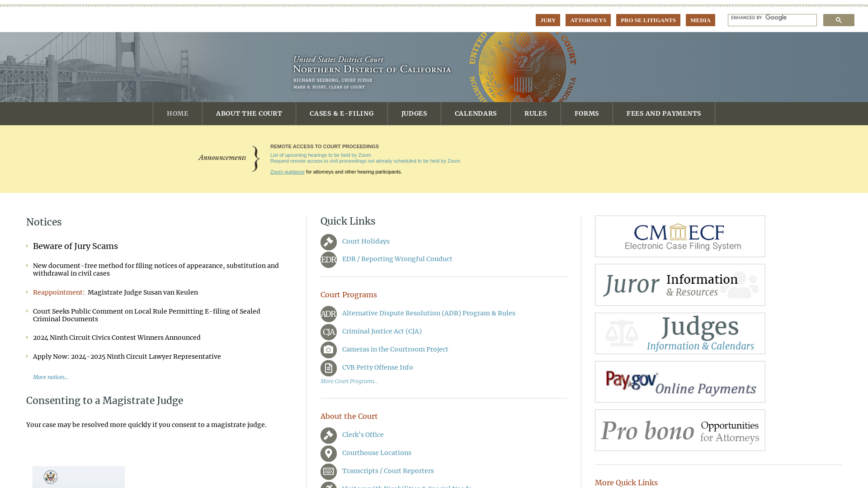868x488 pixels.
Task: Open the CALENDARS menu
Action: pyautogui.click(x=476, y=113)
